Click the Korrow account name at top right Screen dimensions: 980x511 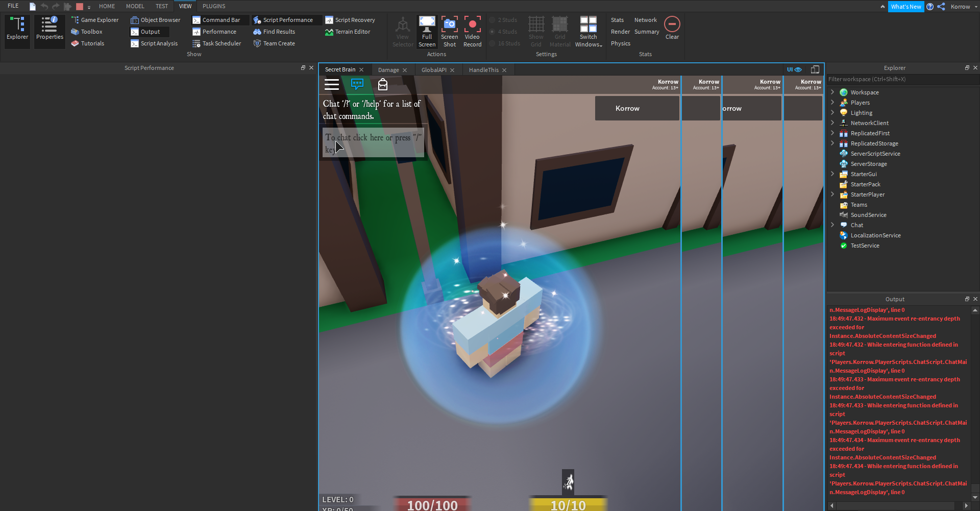pos(960,7)
